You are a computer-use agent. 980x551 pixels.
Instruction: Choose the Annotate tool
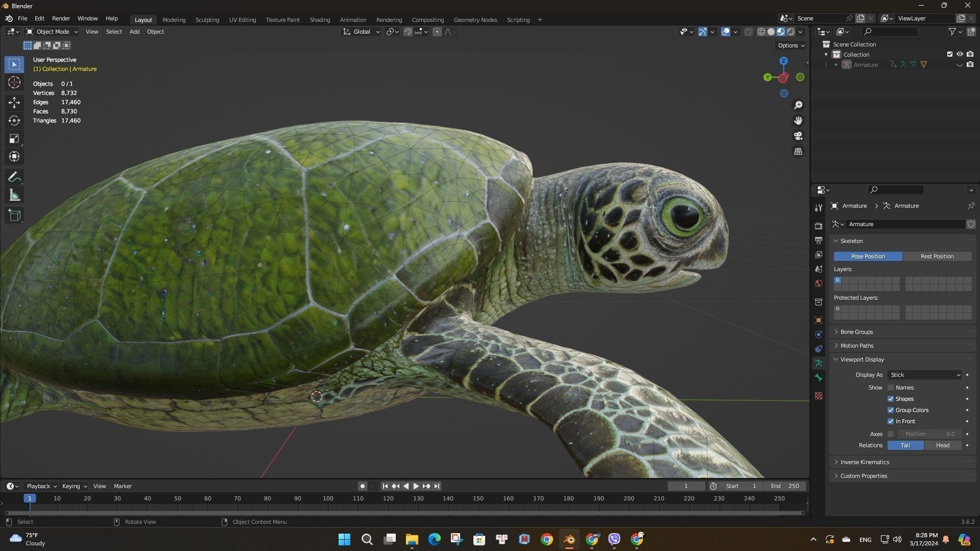(14, 177)
